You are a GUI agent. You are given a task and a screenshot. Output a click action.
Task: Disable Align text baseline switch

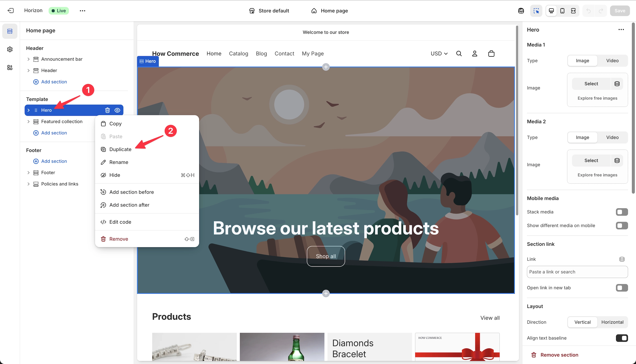click(x=622, y=338)
